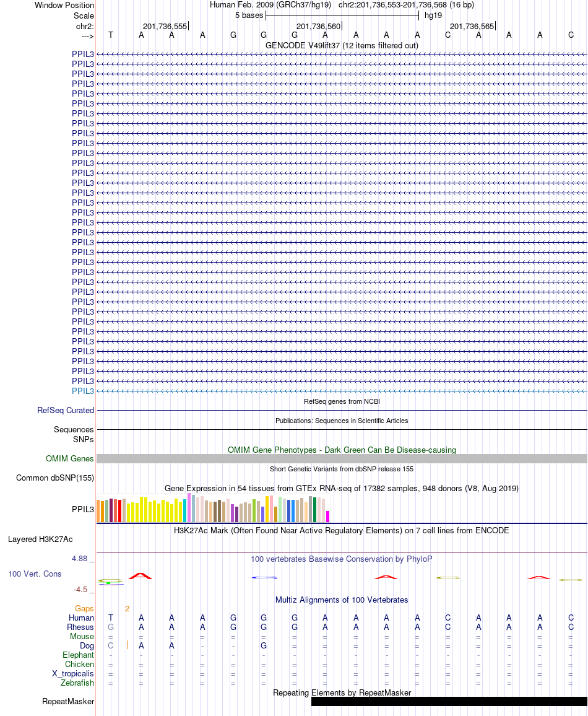Click the gray G in the Rhesus row

tap(110, 627)
